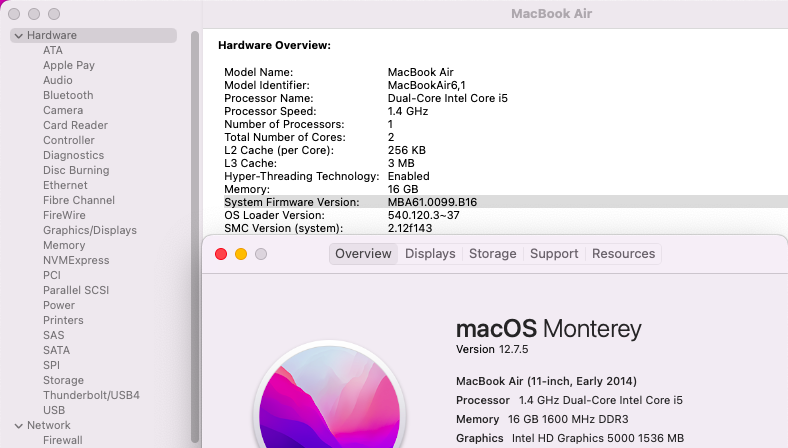Click the MacBook Air window title
This screenshot has width=788, height=448.
tap(551, 14)
